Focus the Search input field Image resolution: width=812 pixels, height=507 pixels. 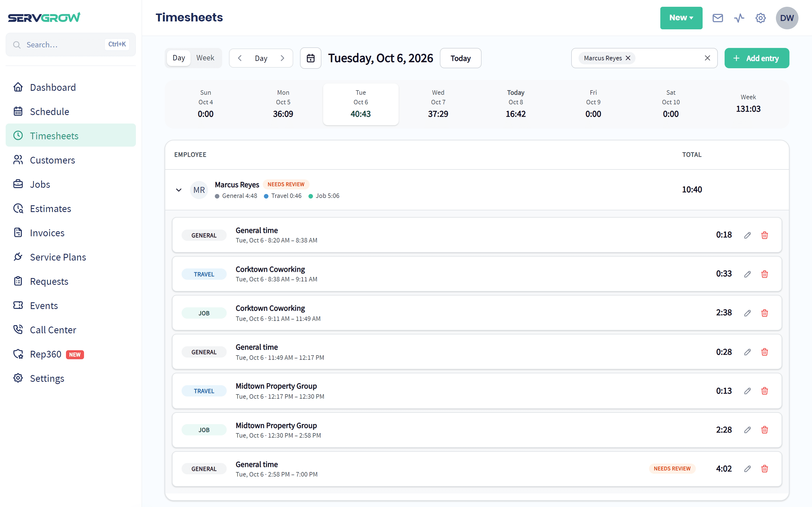[x=71, y=45]
